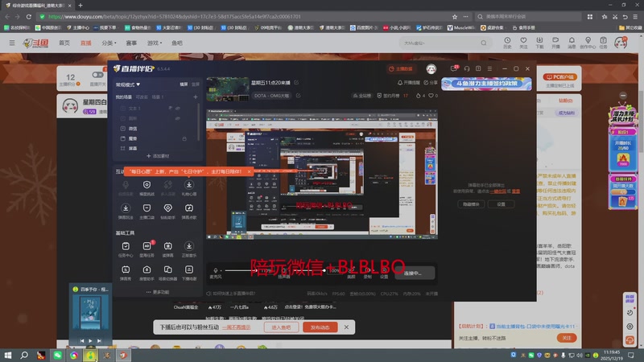Open 创作中心 creator center in Douyu header
Viewport: 644px width, 362px height.
point(588,43)
